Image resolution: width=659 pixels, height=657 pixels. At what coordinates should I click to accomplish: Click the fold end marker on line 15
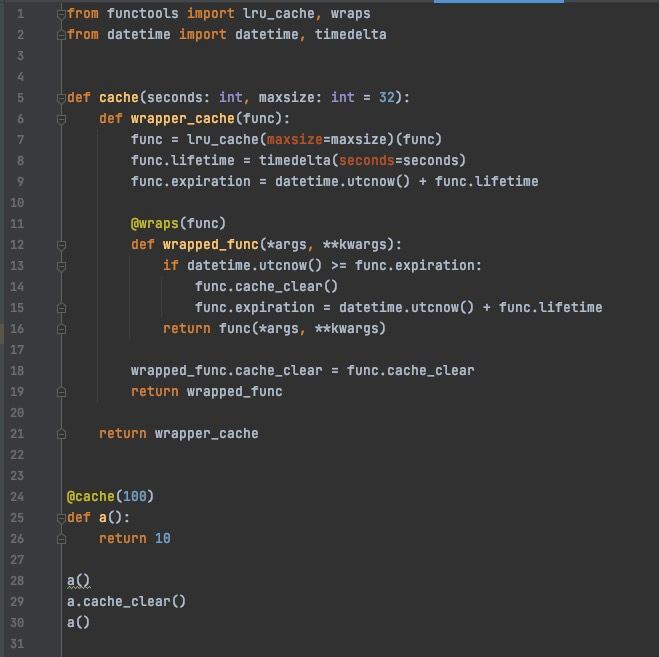[x=61, y=308]
